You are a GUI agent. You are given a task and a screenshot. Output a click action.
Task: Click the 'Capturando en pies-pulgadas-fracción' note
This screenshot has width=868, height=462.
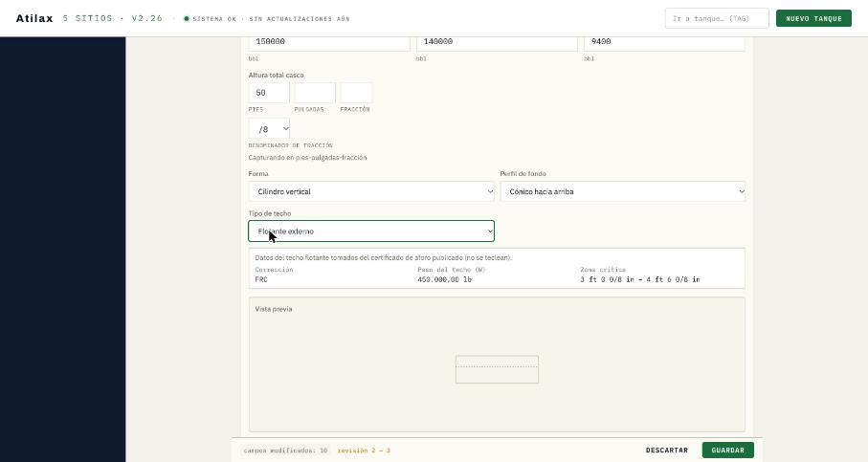307,158
